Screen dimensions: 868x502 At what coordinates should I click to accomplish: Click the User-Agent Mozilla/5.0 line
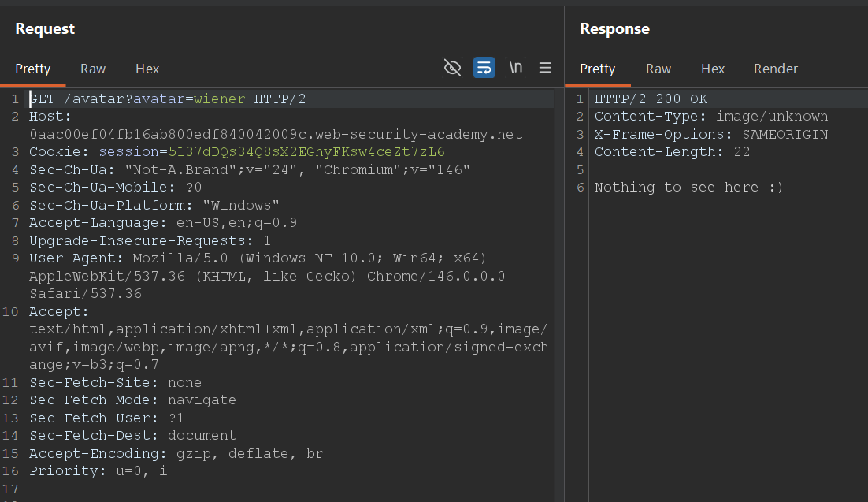coord(258,258)
